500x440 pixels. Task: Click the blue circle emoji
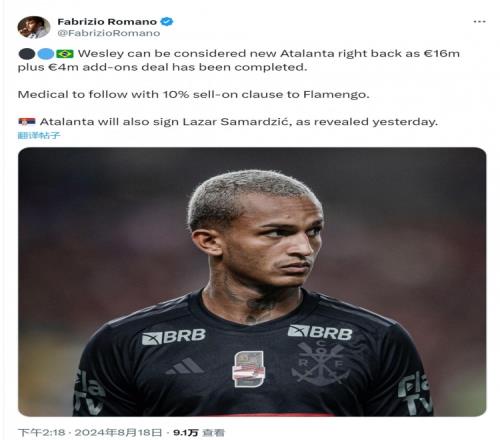point(46,54)
